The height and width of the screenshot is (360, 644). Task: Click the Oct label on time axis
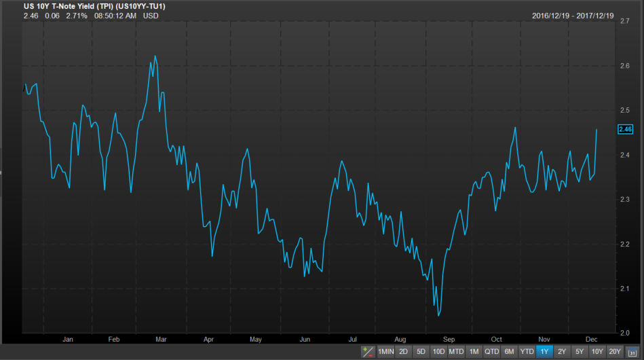pyautogui.click(x=497, y=340)
